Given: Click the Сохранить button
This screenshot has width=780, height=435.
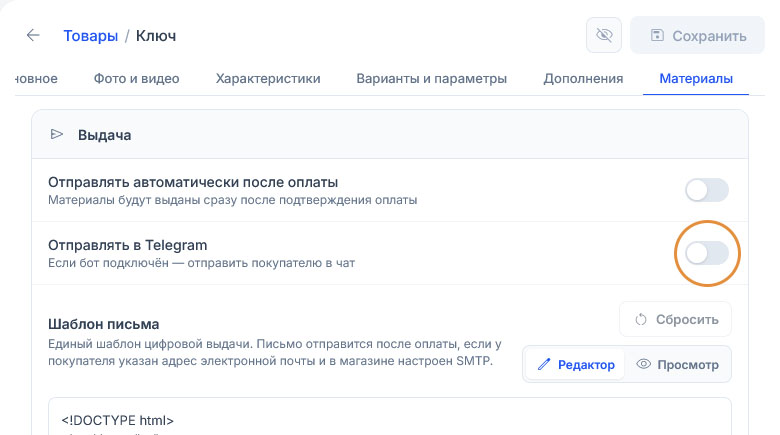Looking at the screenshot, I should 697,35.
